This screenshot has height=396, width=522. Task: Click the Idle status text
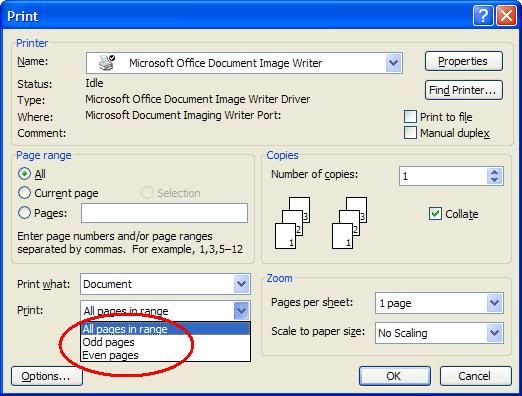[94, 83]
